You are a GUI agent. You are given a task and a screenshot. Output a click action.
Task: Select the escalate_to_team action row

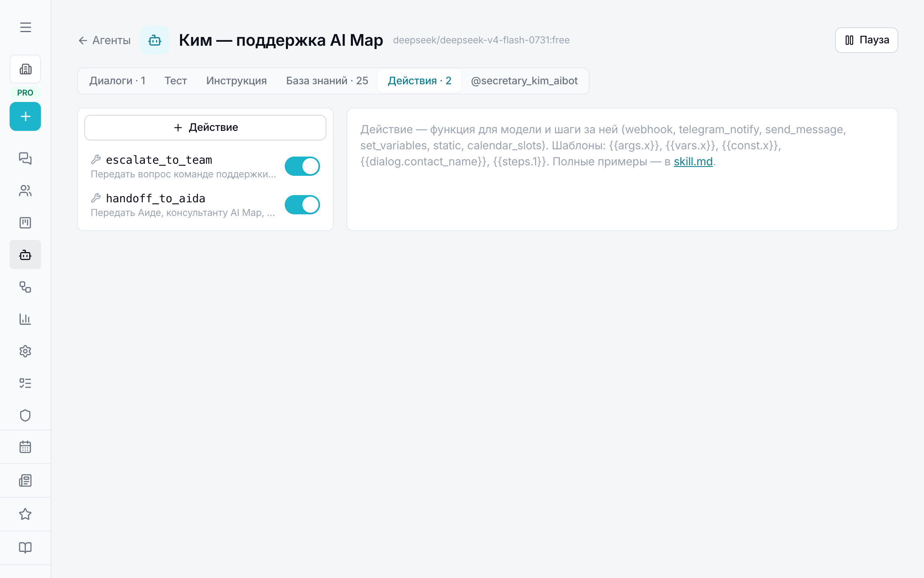pyautogui.click(x=205, y=166)
